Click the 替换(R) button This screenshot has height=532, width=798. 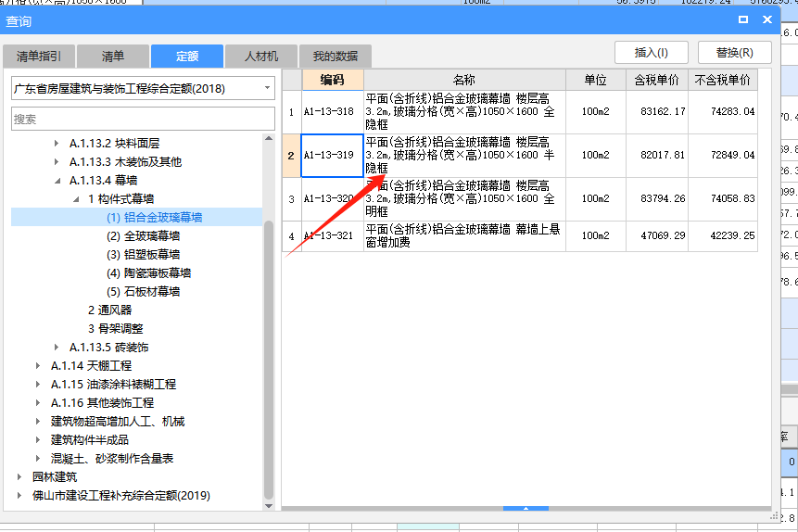click(x=734, y=53)
